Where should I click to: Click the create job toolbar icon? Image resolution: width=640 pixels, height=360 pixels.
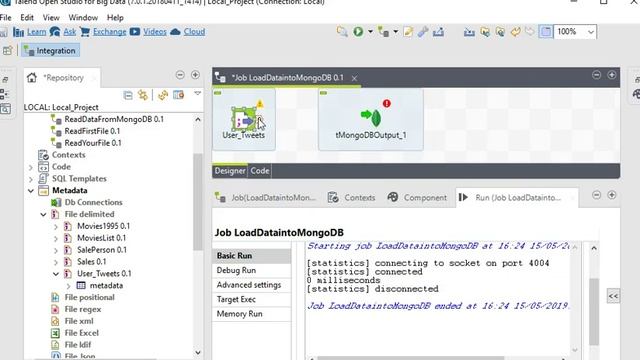(x=383, y=31)
